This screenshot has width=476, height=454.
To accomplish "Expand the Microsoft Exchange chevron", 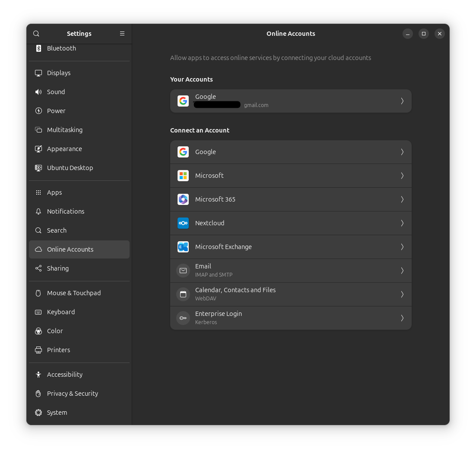I will [x=402, y=247].
